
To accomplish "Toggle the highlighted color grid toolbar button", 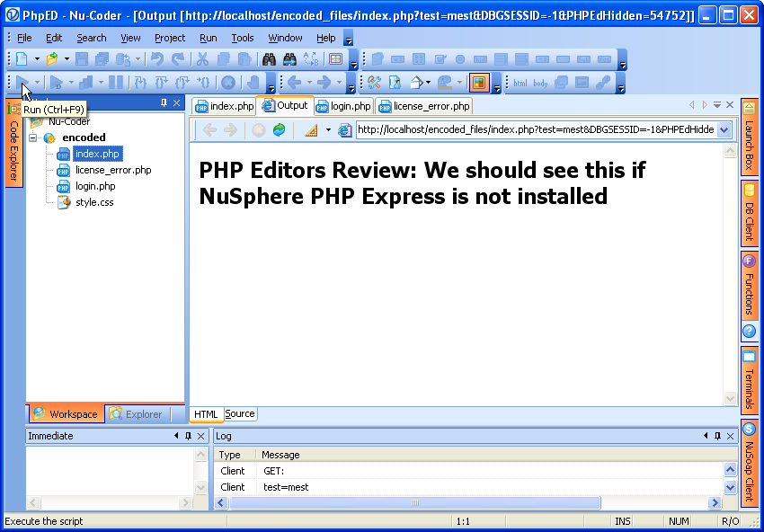I will [479, 83].
